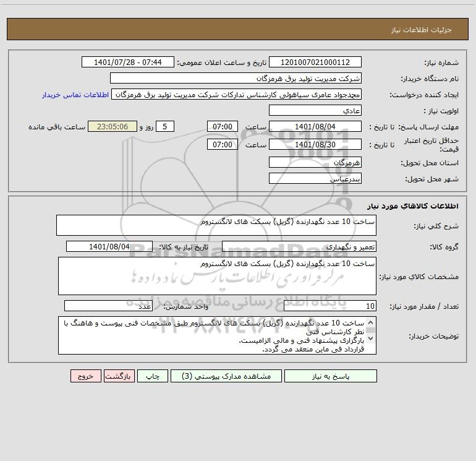
Task: Click the announcement date field 1401/07/28 - 07:44
Action: [128, 62]
